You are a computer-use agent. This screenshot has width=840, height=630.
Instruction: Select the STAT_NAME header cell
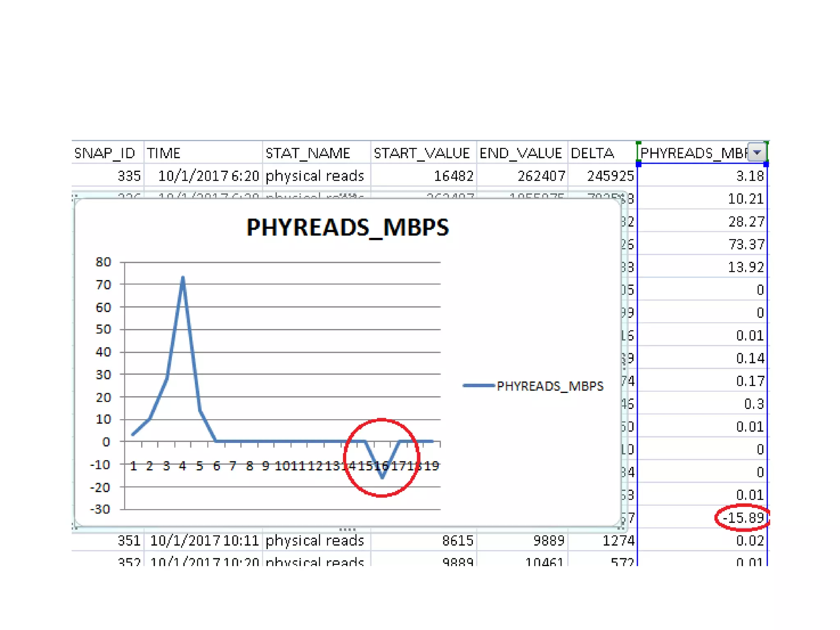308,153
